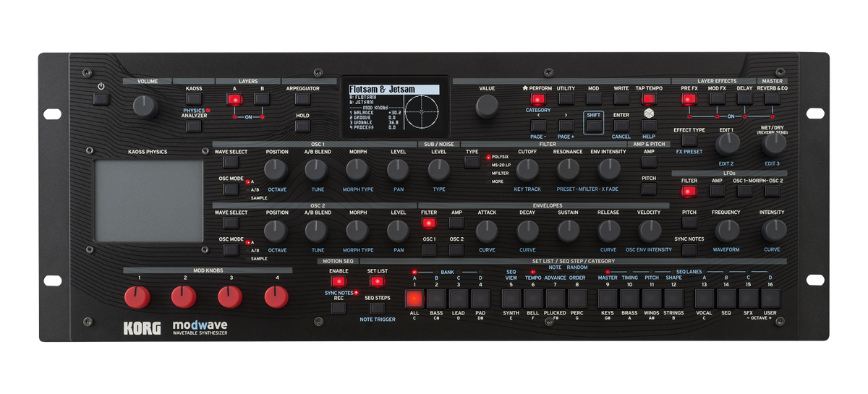Toggle the Pre FX effect
The height and width of the screenshot is (394, 868).
[689, 98]
